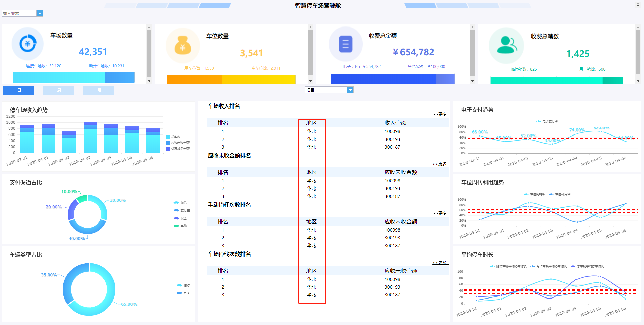The image size is (644, 325).
Task: Click the 收费总金额 document icon
Action: coord(345,44)
